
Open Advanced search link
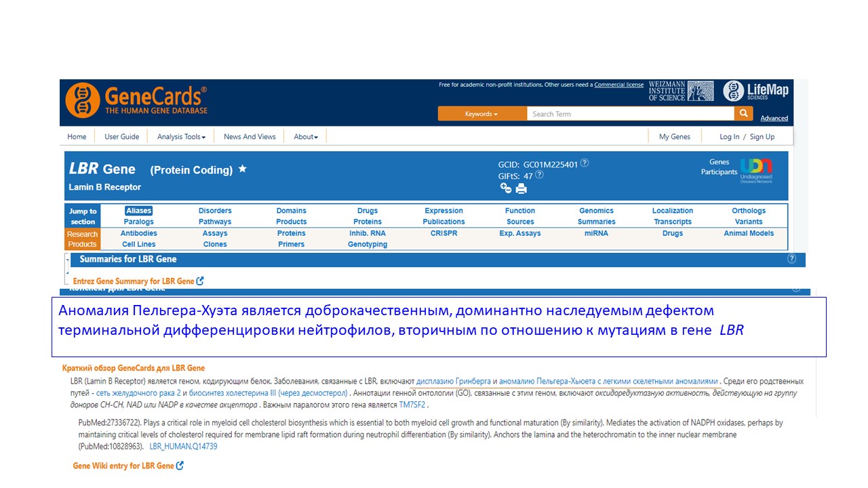point(774,118)
